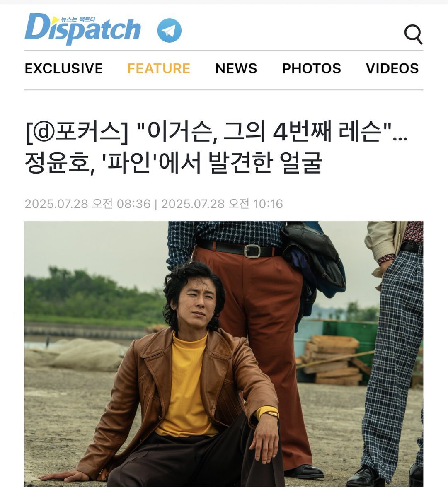Click the yellow arrow in Dispatch logo
Viewport: 448px width, 497px height.
[x=56, y=19]
